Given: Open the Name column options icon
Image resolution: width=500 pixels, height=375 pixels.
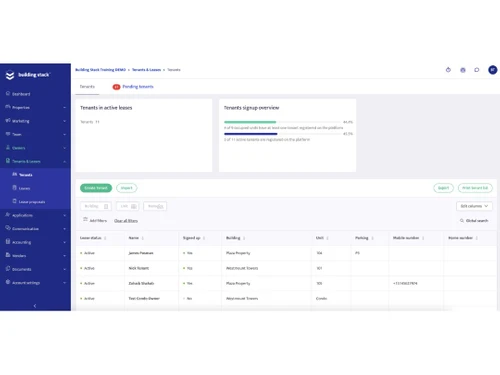Looking at the screenshot, I should click(143, 238).
